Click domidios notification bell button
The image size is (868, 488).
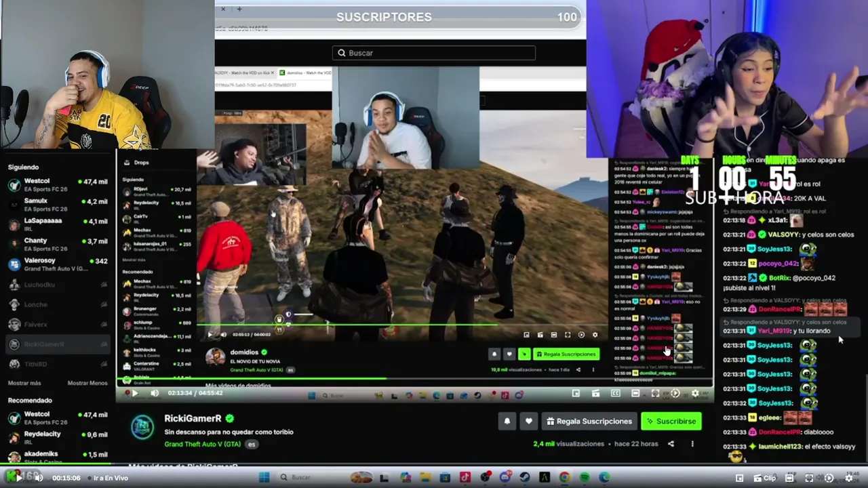tap(494, 354)
